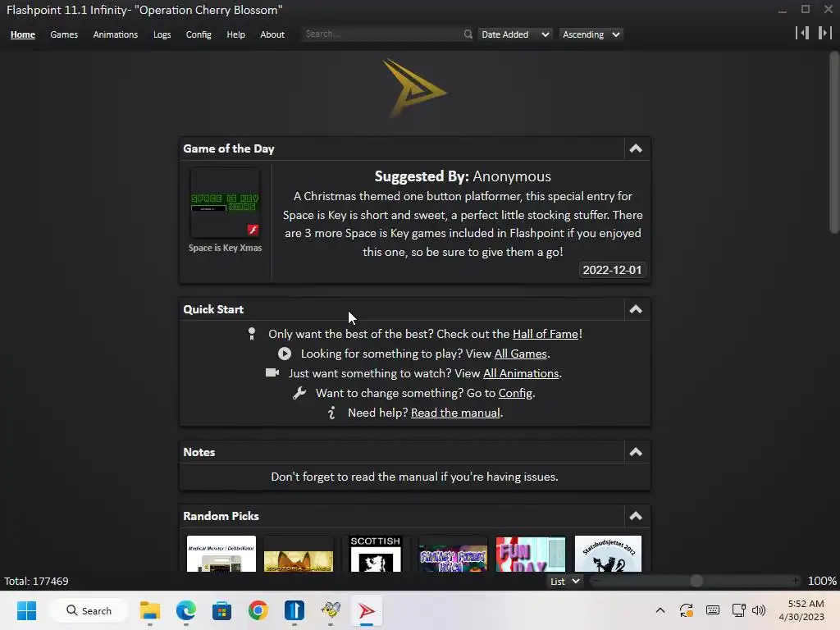Select the Statsbudsjettet 2012 random pick thumbnail
840x630 pixels.
(x=608, y=554)
